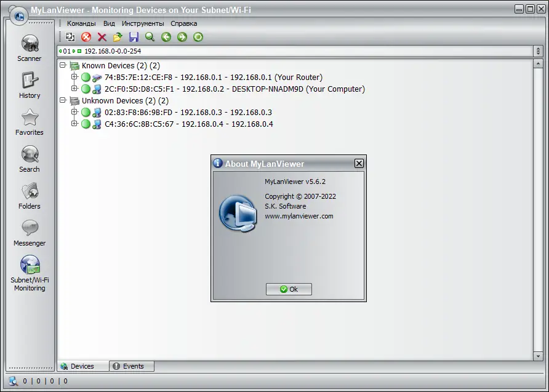The height and width of the screenshot is (392, 549).
Task: Click the green forward arrow icon
Action: pos(182,37)
